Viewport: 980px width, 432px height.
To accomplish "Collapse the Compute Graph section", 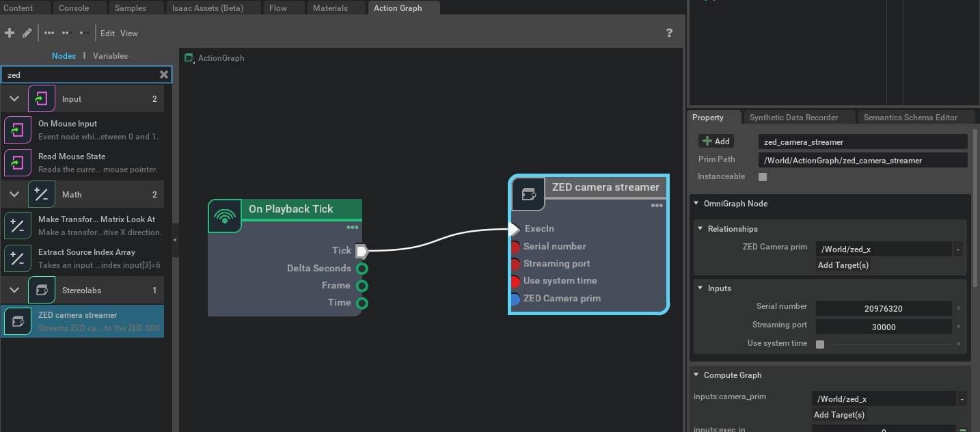I will pyautogui.click(x=696, y=375).
